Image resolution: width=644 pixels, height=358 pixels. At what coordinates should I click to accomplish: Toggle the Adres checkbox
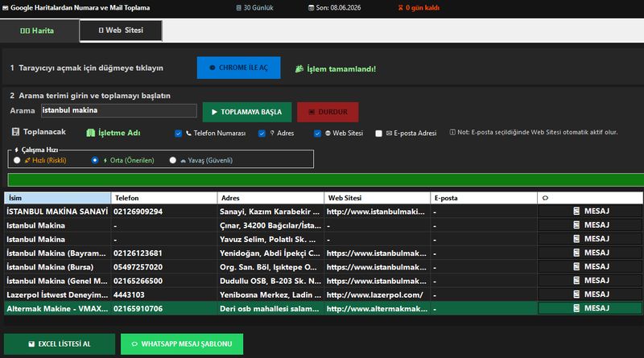262,134
